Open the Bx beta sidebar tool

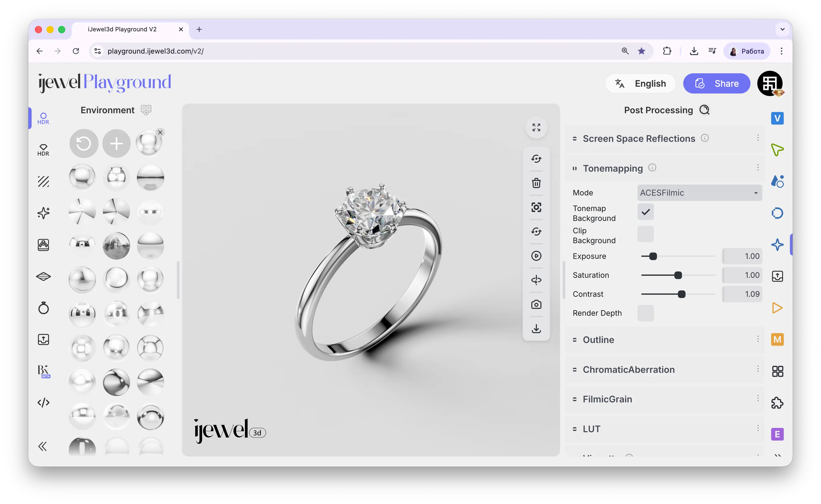coord(44,371)
